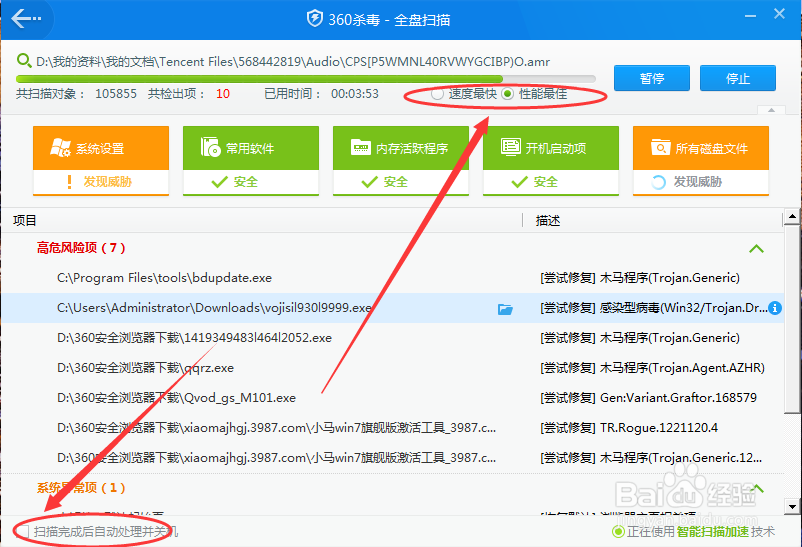Minimize the 360杀毒 window
The height and width of the screenshot is (547, 802).
click(x=750, y=15)
